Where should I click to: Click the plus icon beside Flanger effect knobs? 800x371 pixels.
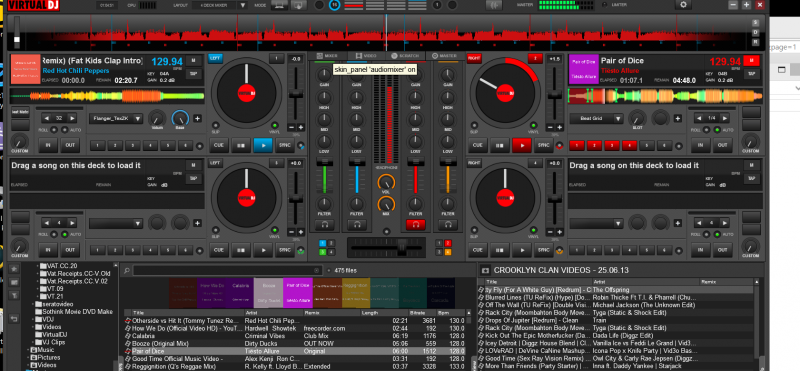tap(197, 118)
